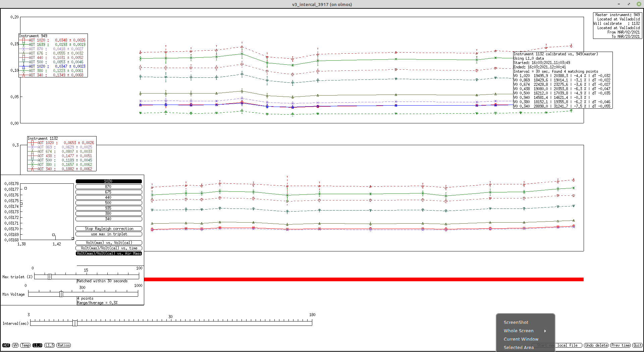Viewport: 644px width, 352px height.
Task: Click the Prev time button
Action: point(620,345)
